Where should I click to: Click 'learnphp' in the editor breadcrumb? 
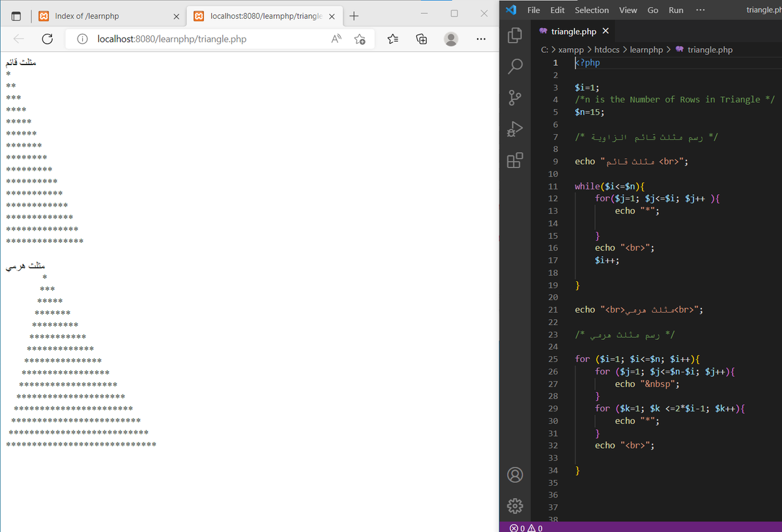(646, 49)
